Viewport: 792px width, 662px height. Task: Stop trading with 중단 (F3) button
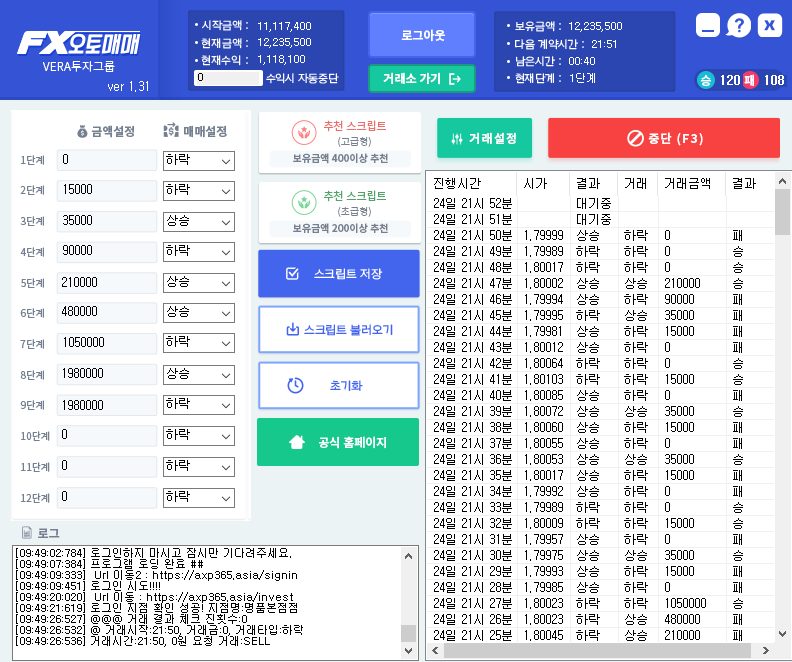(x=664, y=138)
